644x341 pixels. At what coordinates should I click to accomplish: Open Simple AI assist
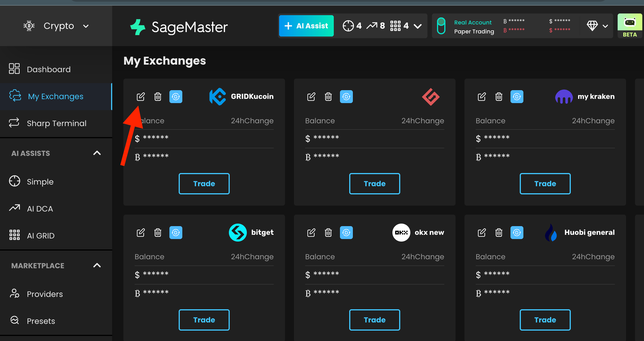click(x=56, y=182)
